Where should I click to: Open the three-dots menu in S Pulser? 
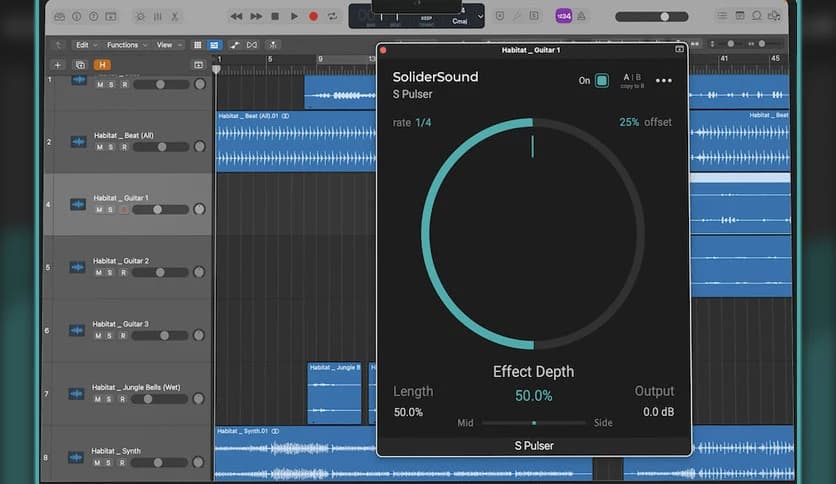click(664, 80)
